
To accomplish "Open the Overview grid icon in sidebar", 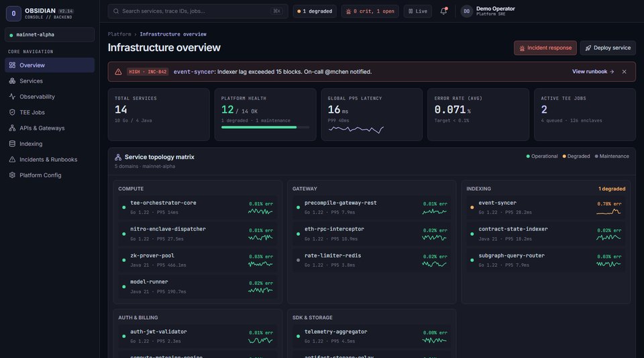I will point(12,65).
